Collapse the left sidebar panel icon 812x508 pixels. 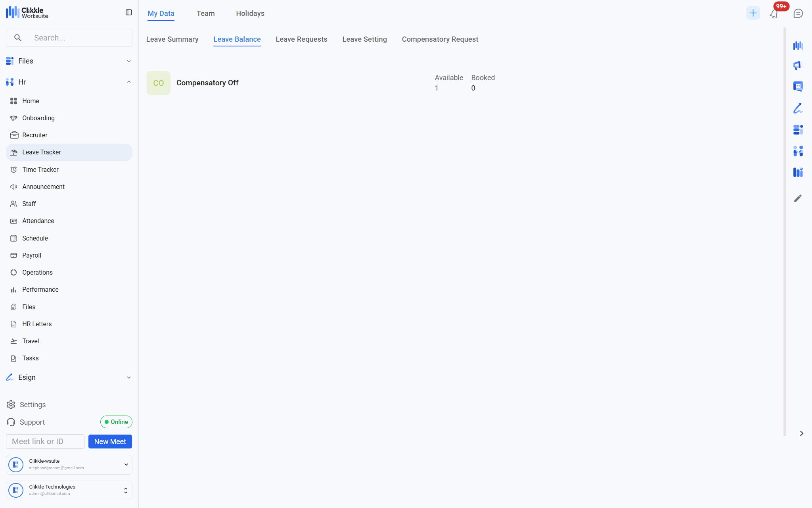point(128,13)
